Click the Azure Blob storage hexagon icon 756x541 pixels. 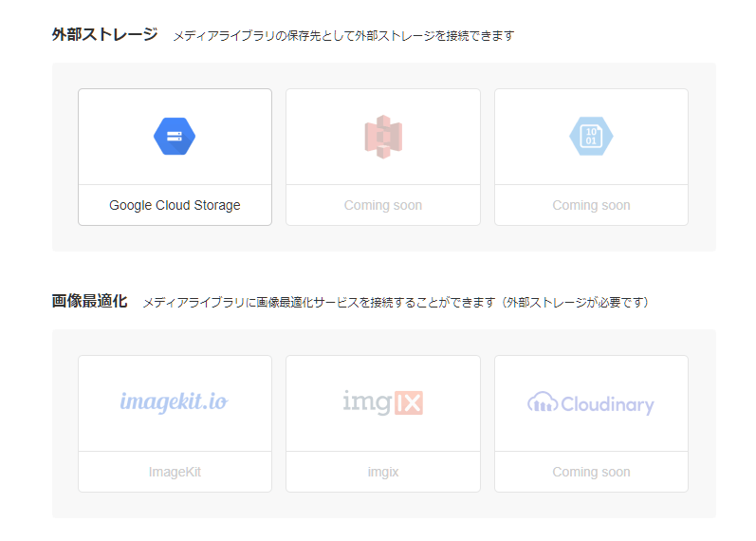591,137
